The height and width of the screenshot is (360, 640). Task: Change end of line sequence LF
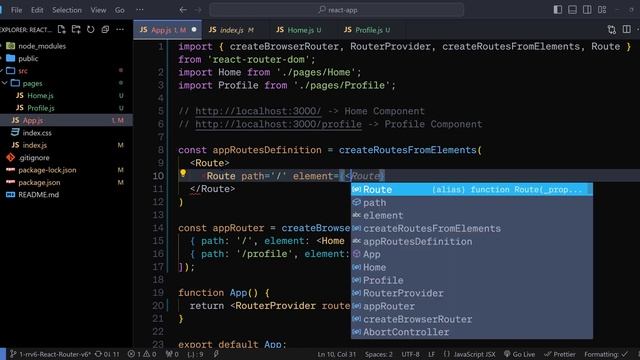point(431,354)
